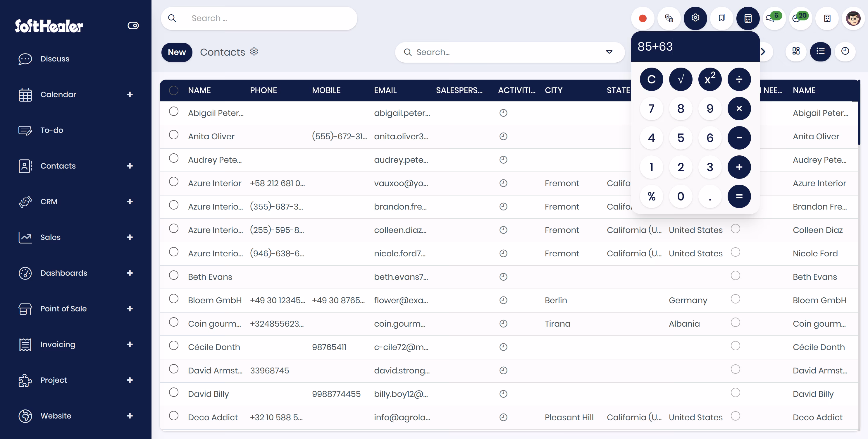Check the select-all header checkbox
This screenshot has width=868, height=439.
[173, 90]
